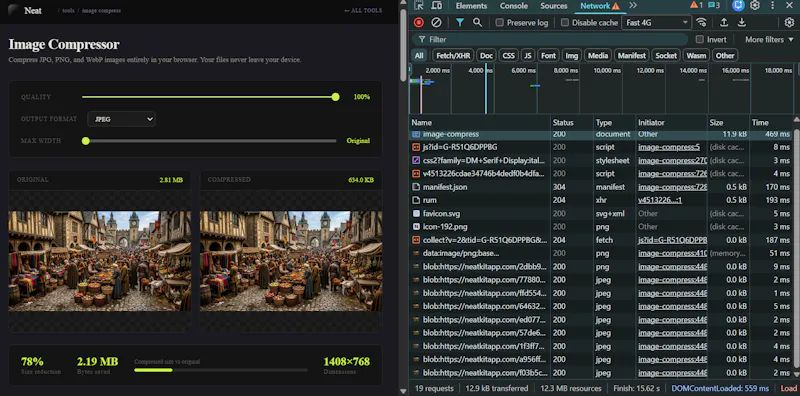The image size is (800, 396).
Task: Show more DevTools tabs chevron
Action: point(633,6)
